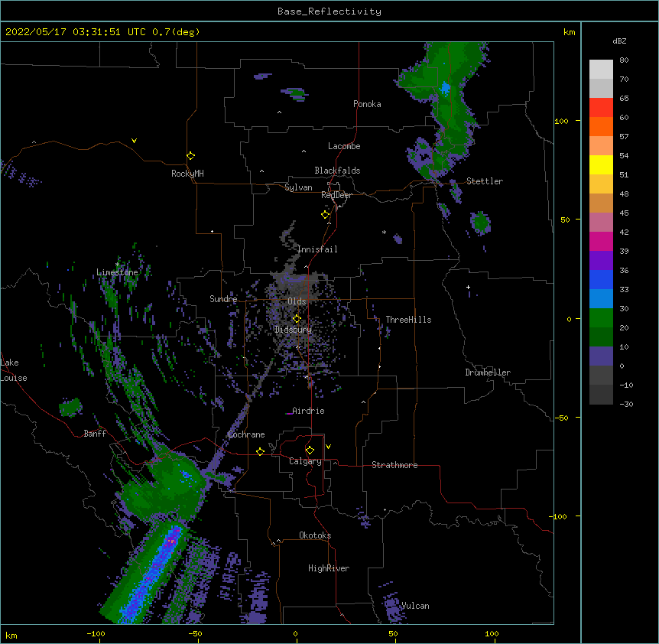659x644 pixels.
Task: Select the Sylvan label on the map
Action: (298, 187)
